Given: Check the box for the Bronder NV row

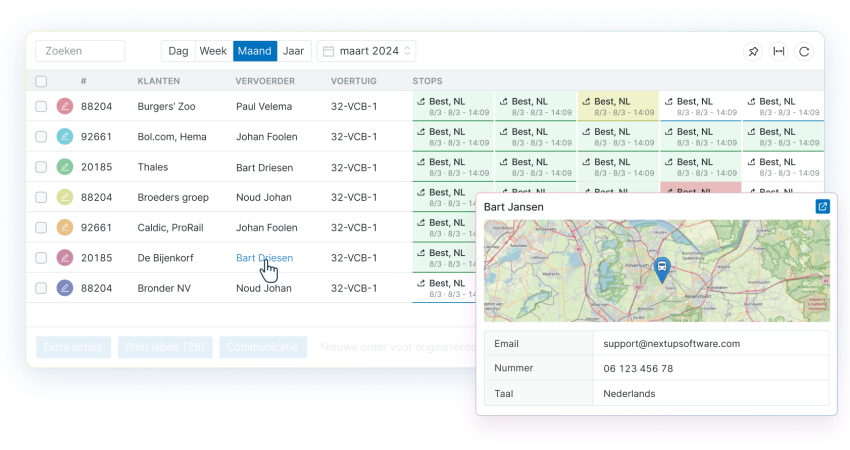Looking at the screenshot, I should (x=41, y=288).
